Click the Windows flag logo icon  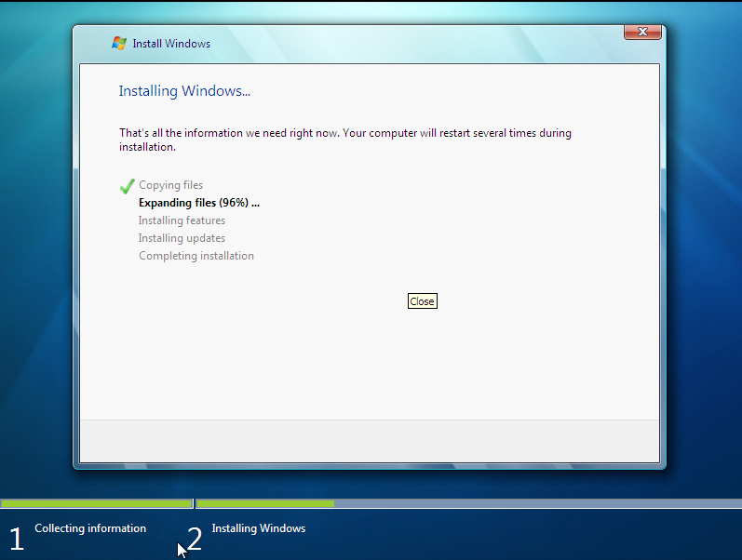(119, 44)
